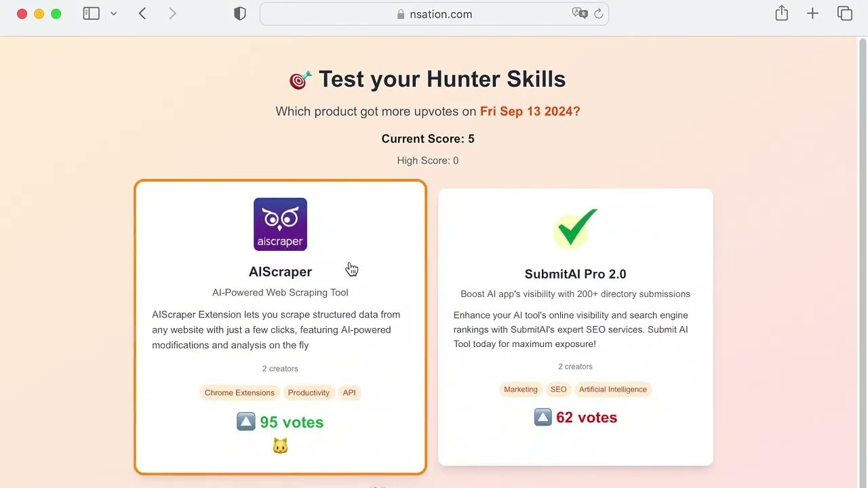
Task: Pick the SubmitAI Pro 2.0 card
Action: tap(575, 325)
